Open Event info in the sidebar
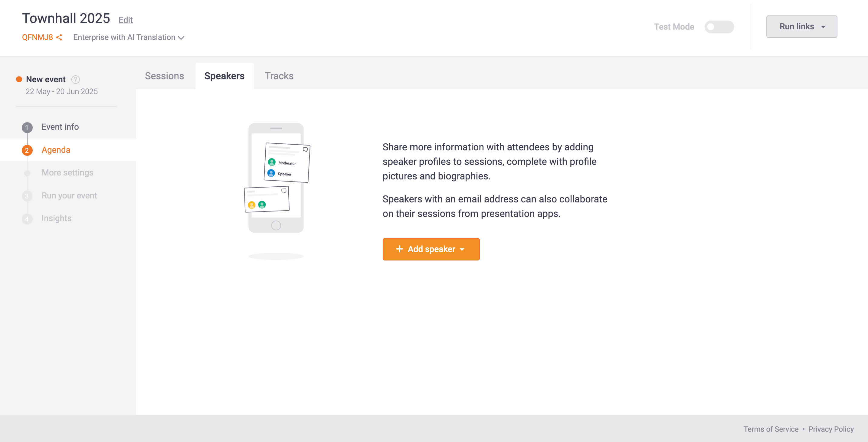This screenshot has height=442, width=868. pyautogui.click(x=60, y=127)
